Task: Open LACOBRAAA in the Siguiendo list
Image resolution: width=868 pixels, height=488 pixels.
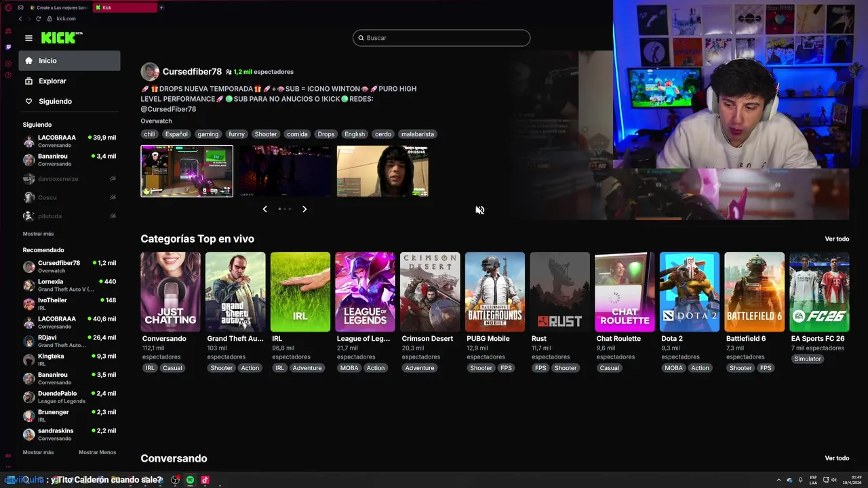Action: click(x=70, y=141)
